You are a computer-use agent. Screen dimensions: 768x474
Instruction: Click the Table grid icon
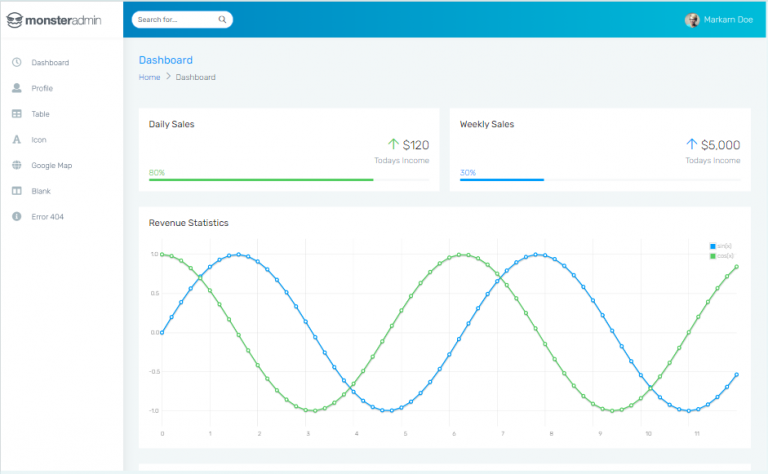tap(17, 114)
